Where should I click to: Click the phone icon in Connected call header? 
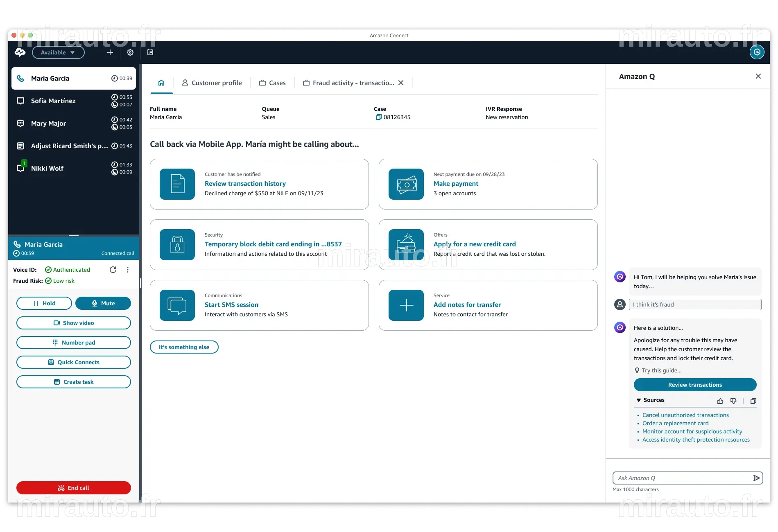(17, 244)
